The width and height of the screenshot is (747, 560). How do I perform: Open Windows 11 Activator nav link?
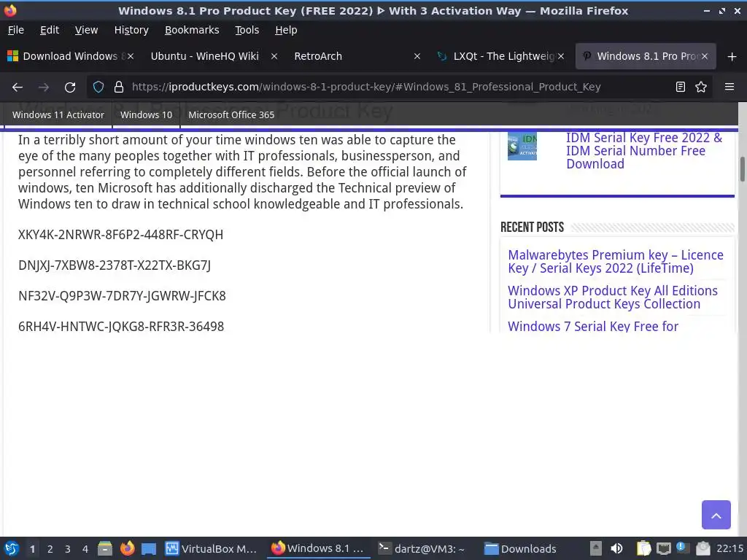58,114
